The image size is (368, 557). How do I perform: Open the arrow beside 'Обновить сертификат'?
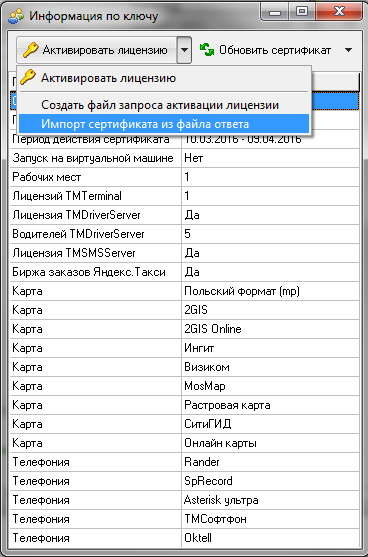click(x=348, y=50)
